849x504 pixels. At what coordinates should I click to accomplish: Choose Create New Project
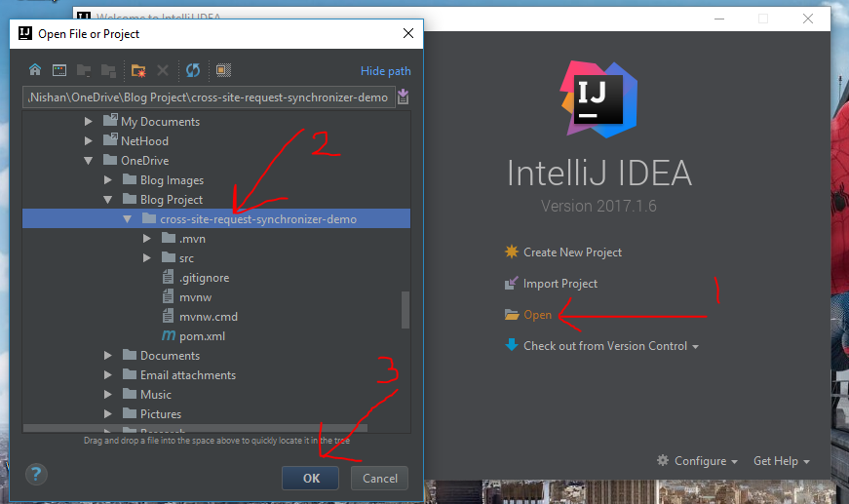572,252
